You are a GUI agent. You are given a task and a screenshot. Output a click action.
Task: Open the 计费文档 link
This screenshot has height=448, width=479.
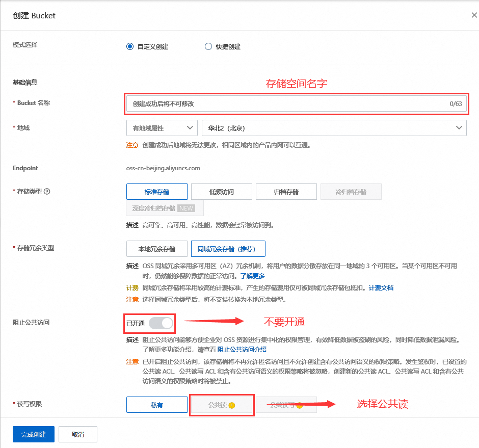click(x=381, y=287)
